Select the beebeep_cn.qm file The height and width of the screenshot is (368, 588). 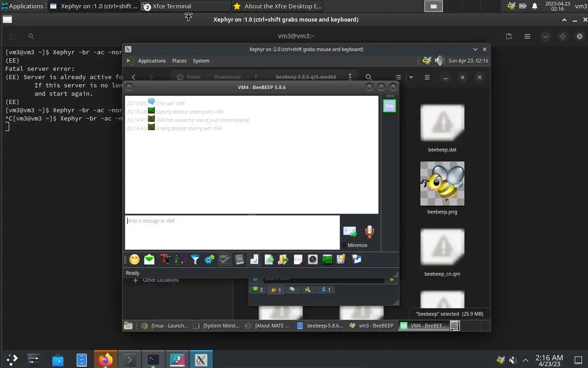[442, 252]
